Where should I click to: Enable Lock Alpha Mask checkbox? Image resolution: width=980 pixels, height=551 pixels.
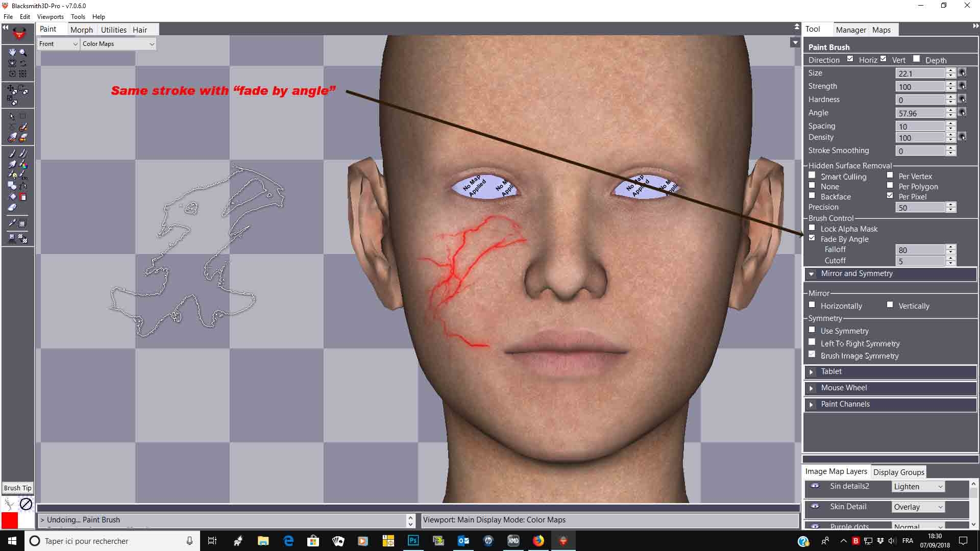coord(812,228)
